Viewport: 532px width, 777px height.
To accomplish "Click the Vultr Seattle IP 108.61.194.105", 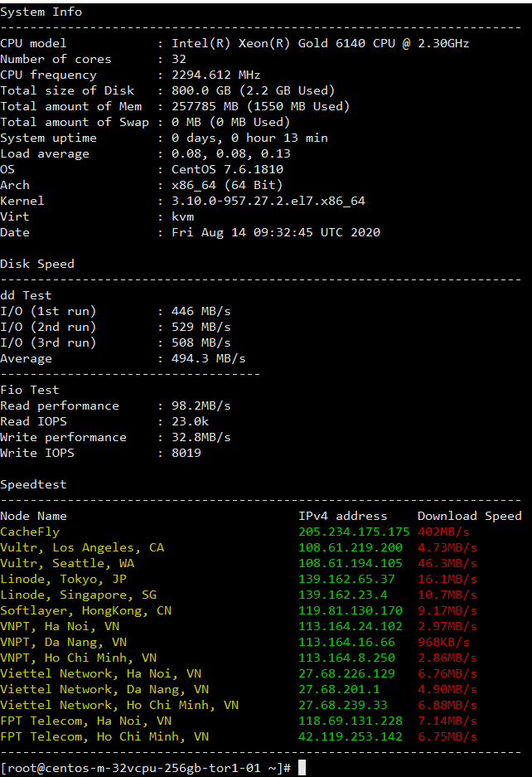I will [x=351, y=563].
